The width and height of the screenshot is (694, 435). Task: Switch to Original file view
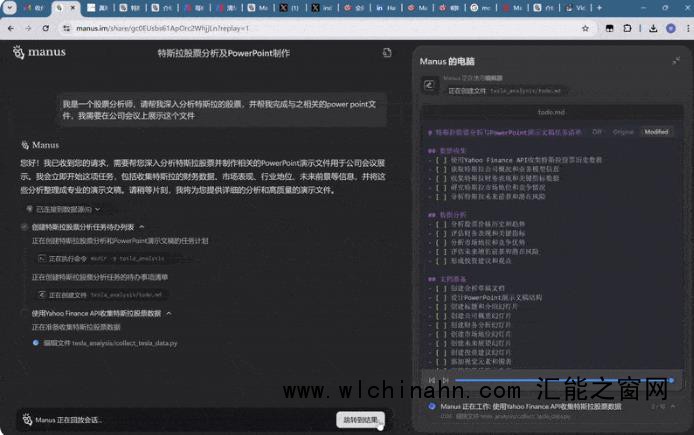623,131
